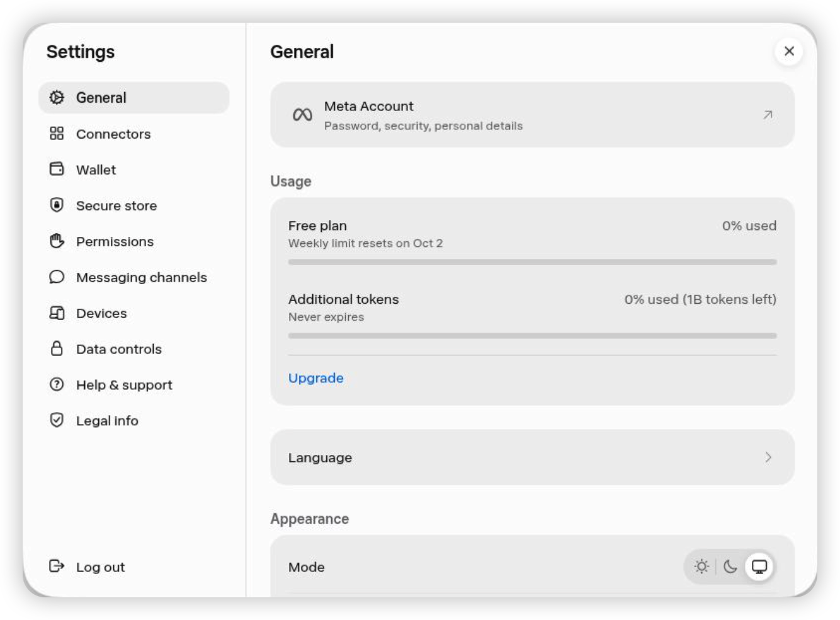840x620 pixels.
Task: Open Help & support section
Action: click(133, 385)
